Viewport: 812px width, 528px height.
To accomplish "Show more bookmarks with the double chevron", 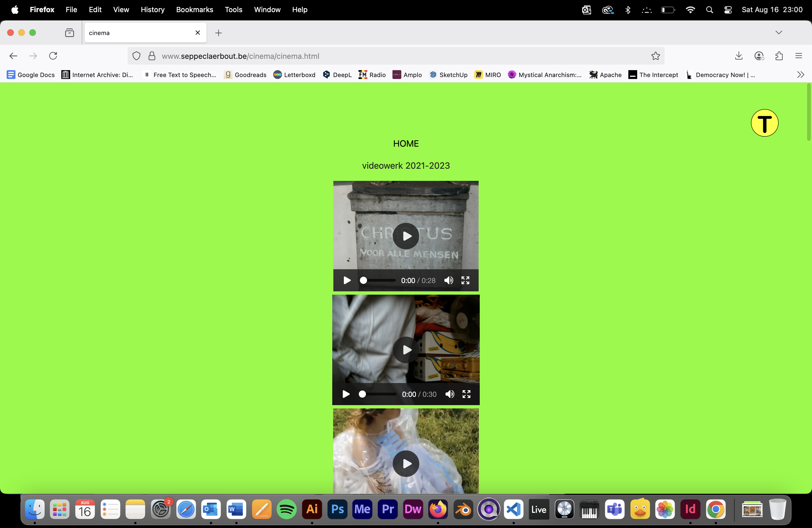I will [800, 75].
